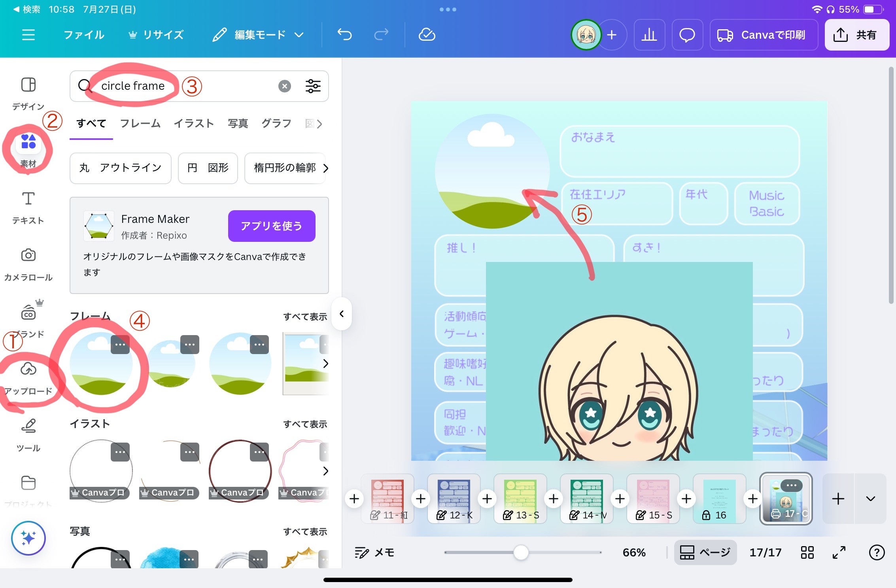This screenshot has height=588, width=896.
Task: Collapse the side panel with arrow handle
Action: tap(342, 314)
